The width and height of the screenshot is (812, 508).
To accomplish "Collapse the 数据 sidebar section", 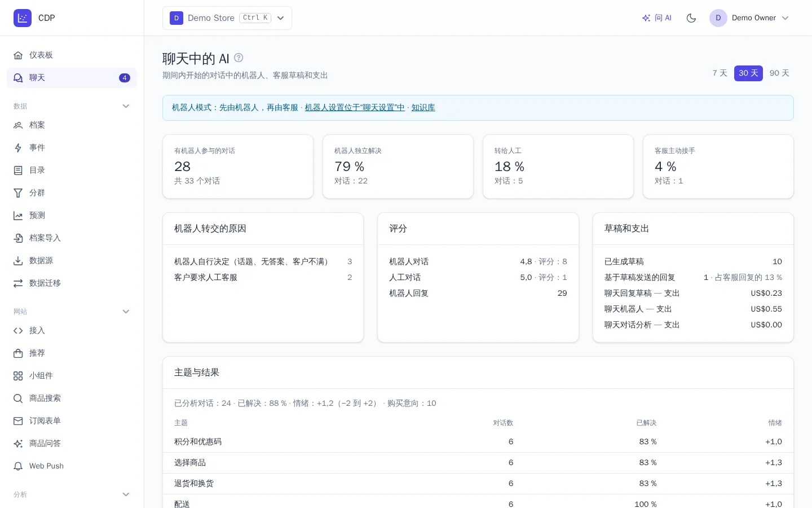I will coord(126,106).
